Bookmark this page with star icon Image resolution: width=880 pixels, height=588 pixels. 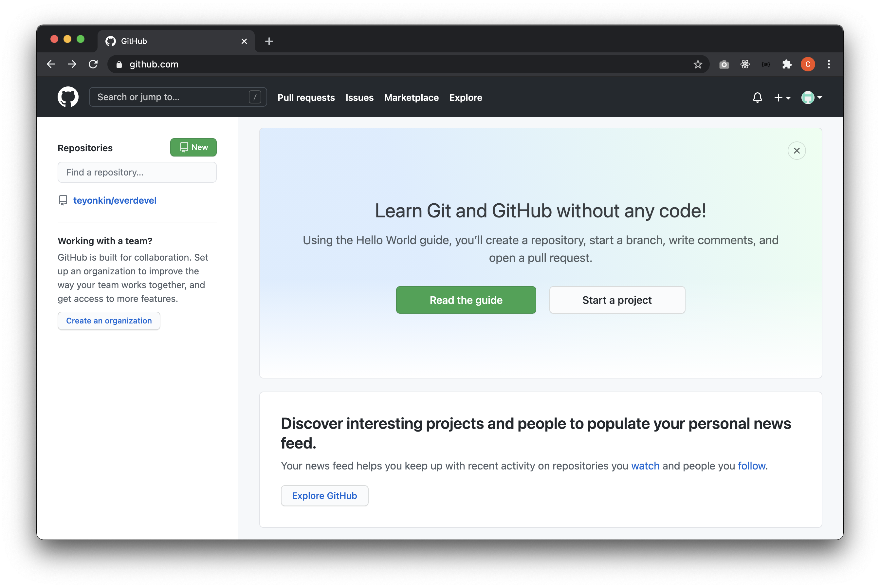pyautogui.click(x=697, y=64)
